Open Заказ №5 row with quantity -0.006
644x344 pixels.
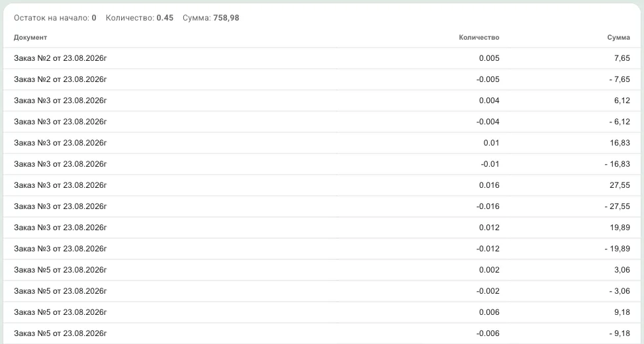tap(322, 333)
